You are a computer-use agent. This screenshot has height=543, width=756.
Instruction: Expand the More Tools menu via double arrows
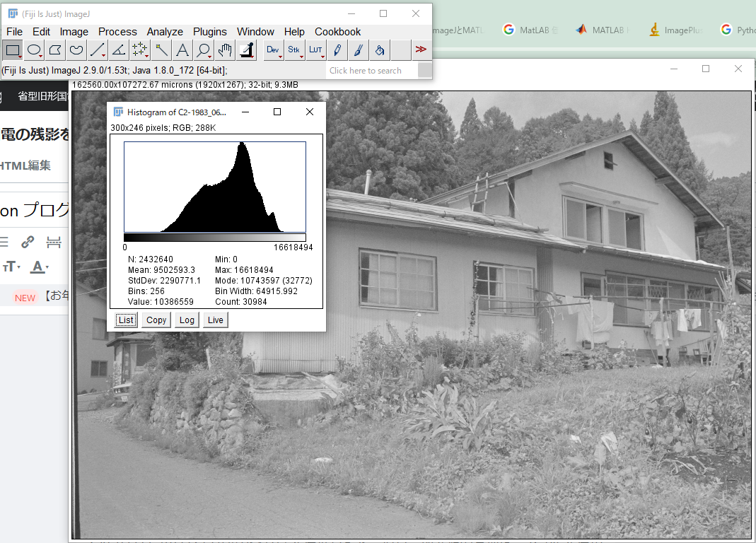[x=421, y=49]
